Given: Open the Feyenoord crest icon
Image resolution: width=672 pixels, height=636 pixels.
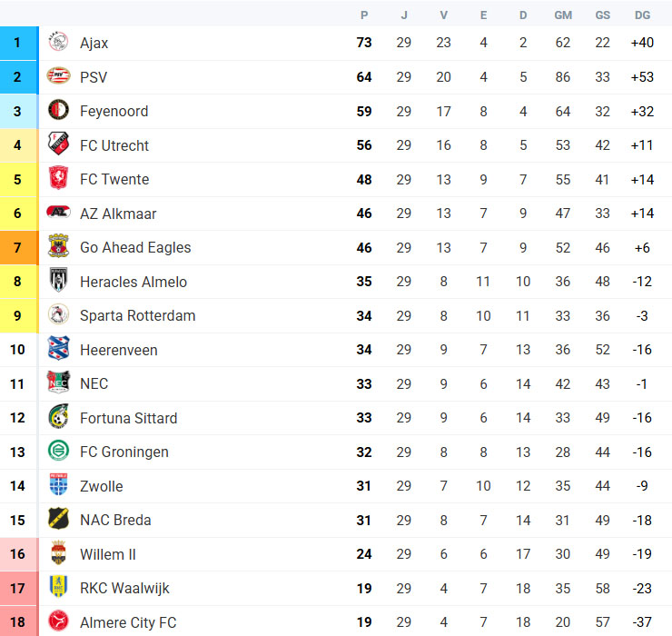Looking at the screenshot, I should 58,110.
